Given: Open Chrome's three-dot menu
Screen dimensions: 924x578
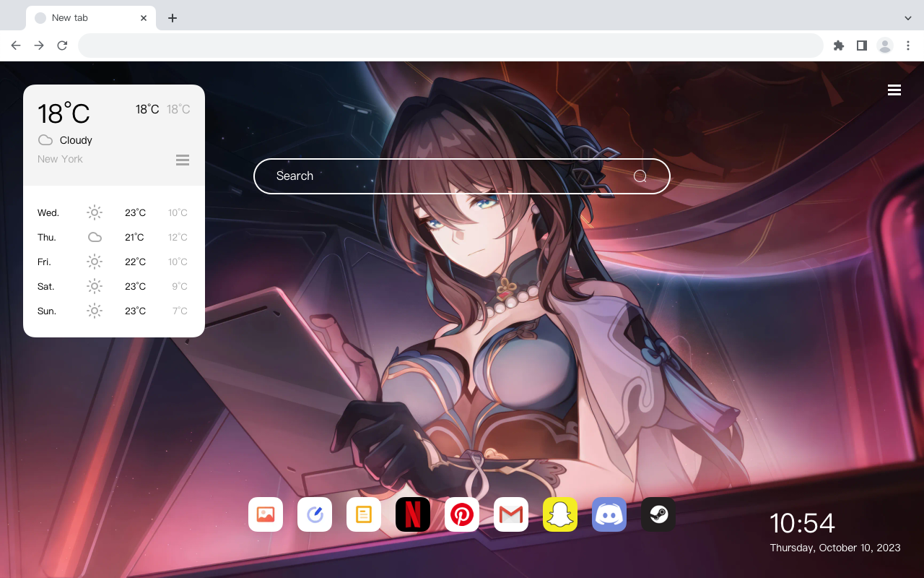Looking at the screenshot, I should pos(908,46).
